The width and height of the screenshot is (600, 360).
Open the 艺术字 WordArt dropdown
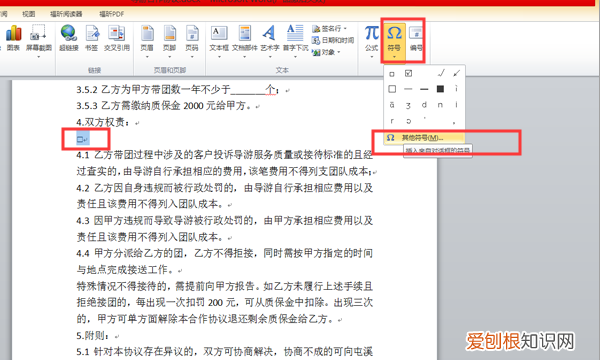(270, 57)
